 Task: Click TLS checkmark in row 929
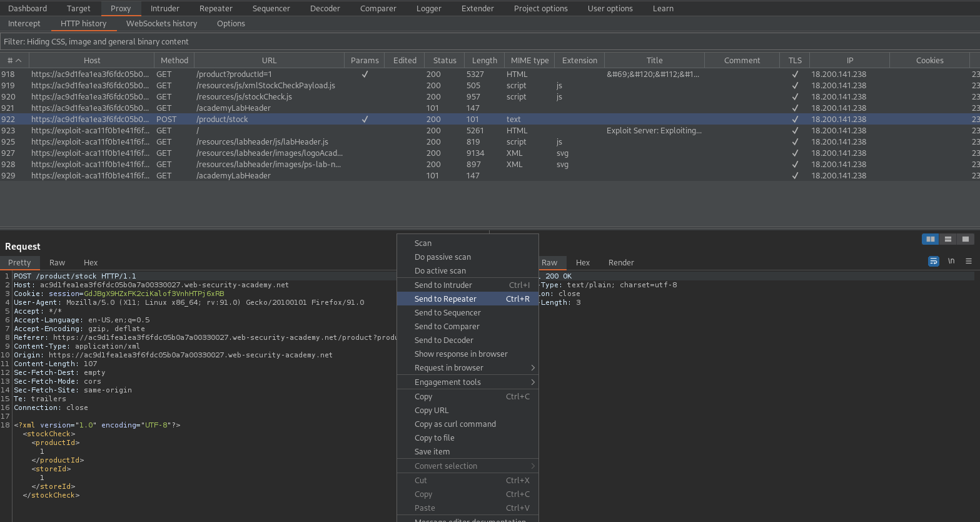coord(795,175)
